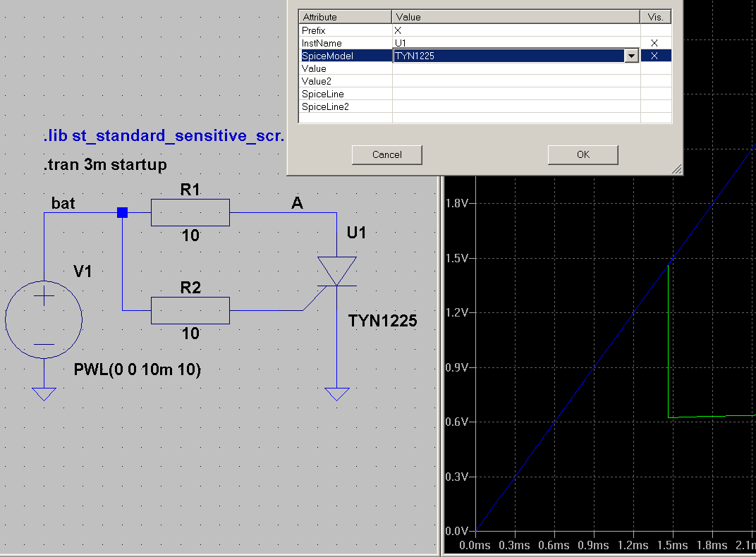Screen dimensions: 756x557
Task: Click the Value2 attribute value field
Action: [516, 81]
